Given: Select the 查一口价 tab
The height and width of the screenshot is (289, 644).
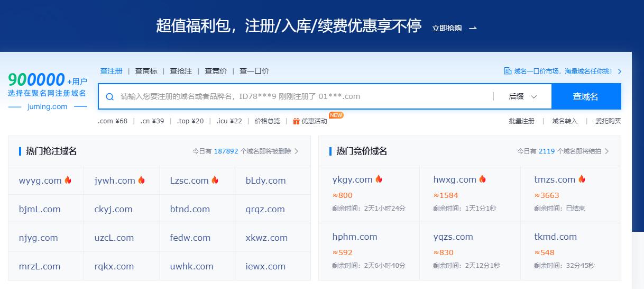Looking at the screenshot, I should pyautogui.click(x=254, y=71).
